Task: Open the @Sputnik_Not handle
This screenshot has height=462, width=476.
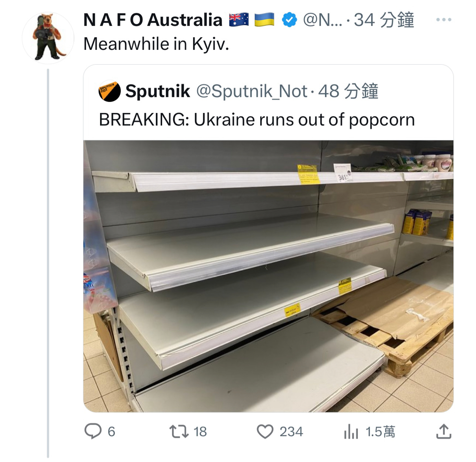Action: click(x=252, y=91)
